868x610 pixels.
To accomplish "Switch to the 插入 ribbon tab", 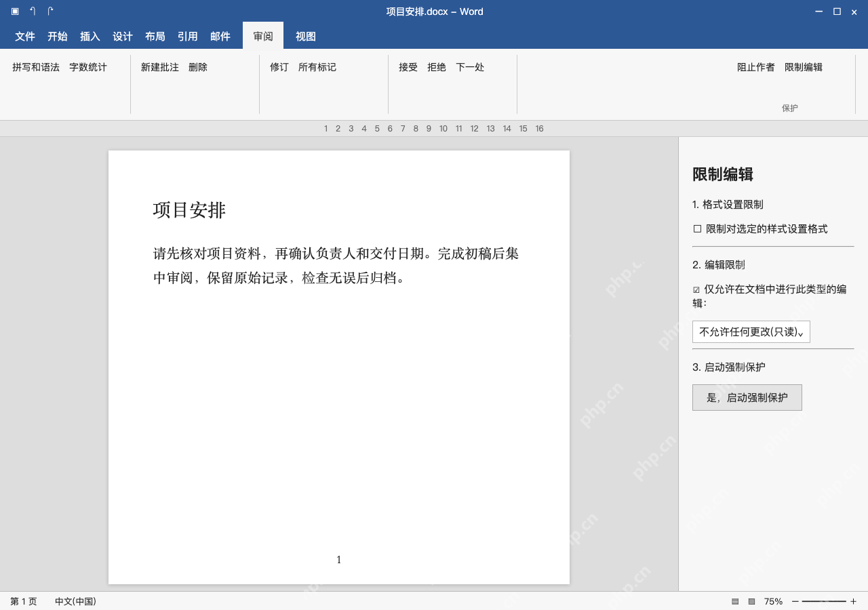I will click(x=90, y=37).
